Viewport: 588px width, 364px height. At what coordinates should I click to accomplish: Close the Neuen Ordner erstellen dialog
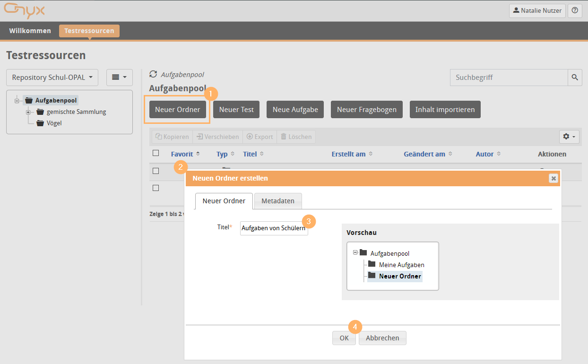point(553,178)
